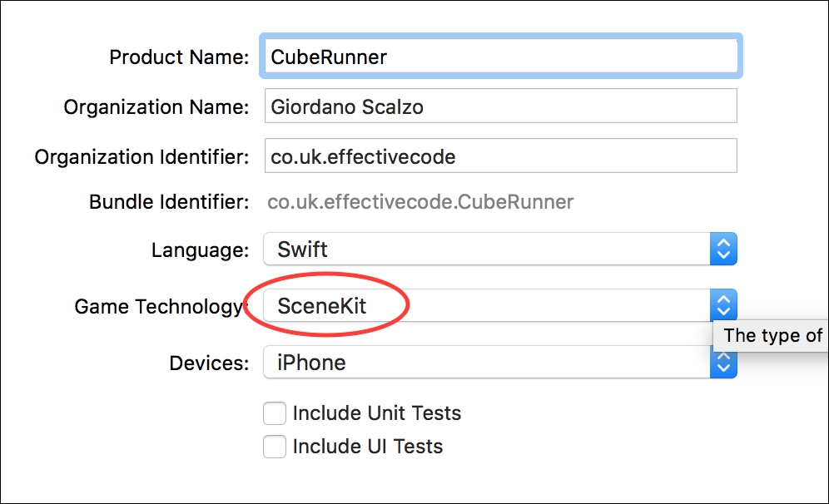829x504 pixels.
Task: Click the "Language:" label
Action: click(200, 250)
